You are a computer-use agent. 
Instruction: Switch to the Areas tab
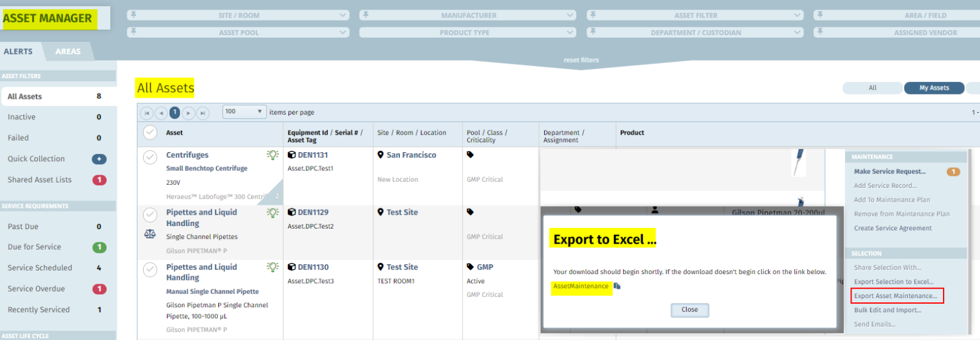tap(68, 52)
